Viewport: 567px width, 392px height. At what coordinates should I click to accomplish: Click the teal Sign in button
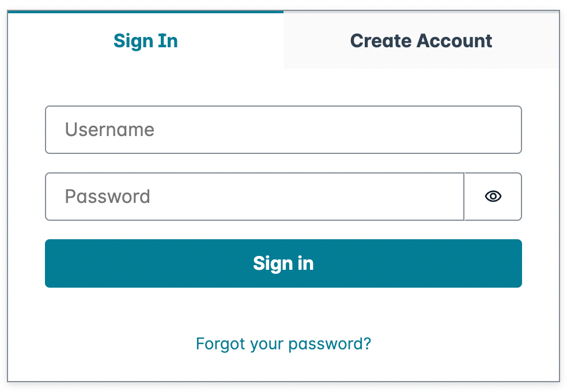coord(283,263)
